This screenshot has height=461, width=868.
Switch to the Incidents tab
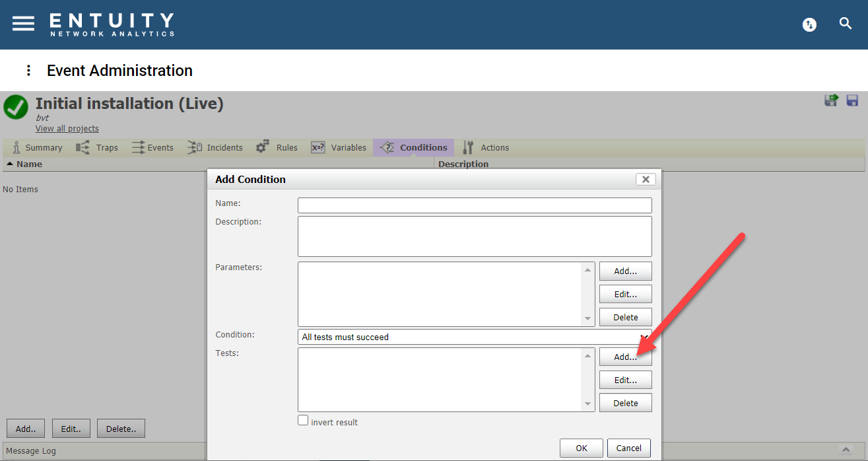[x=215, y=147]
